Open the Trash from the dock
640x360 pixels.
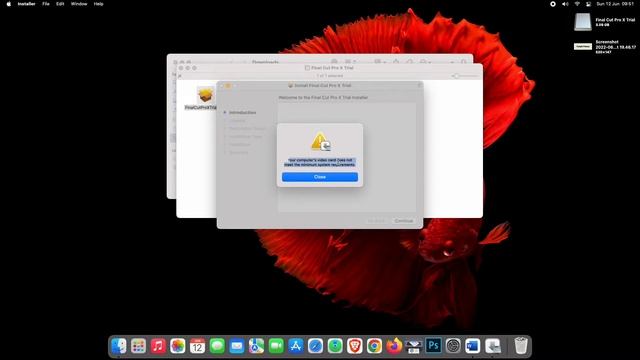[520, 346]
